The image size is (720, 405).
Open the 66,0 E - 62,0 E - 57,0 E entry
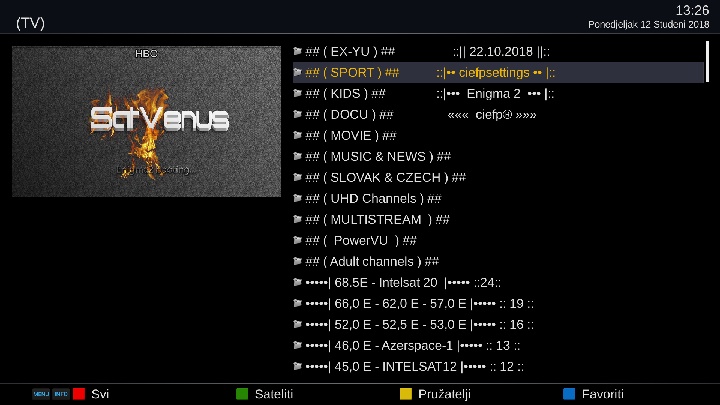click(x=498, y=304)
